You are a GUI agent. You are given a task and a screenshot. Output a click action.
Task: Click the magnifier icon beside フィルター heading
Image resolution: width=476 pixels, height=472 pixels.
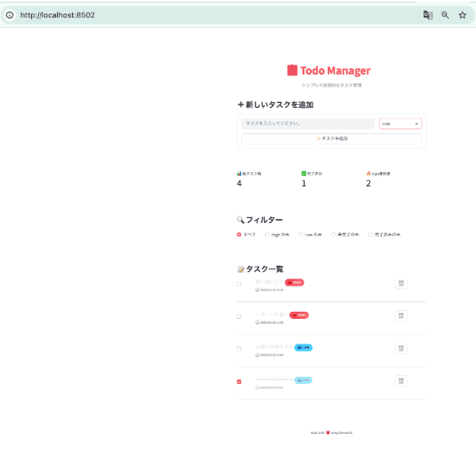tap(240, 220)
